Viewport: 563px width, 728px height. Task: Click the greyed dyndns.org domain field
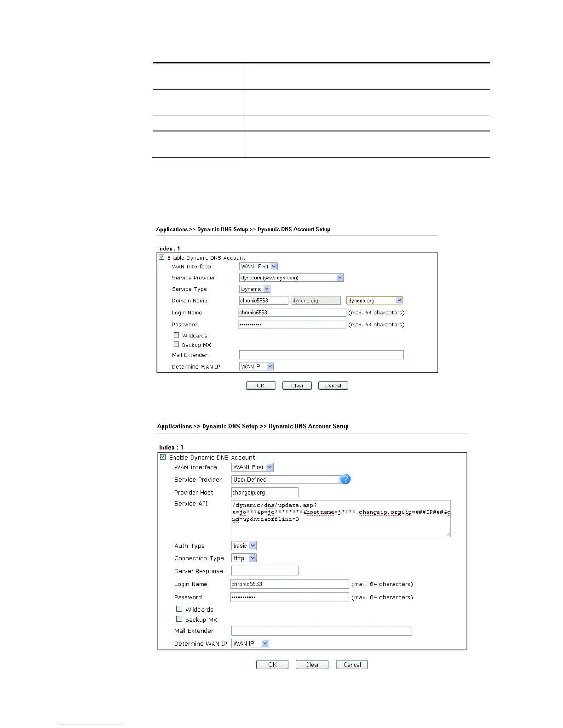pos(316,301)
